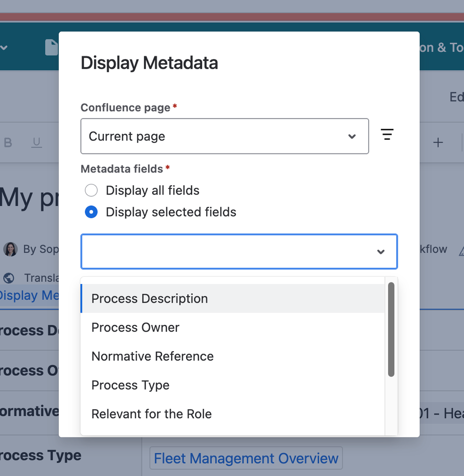Choose Process Type from the list

pos(232,385)
